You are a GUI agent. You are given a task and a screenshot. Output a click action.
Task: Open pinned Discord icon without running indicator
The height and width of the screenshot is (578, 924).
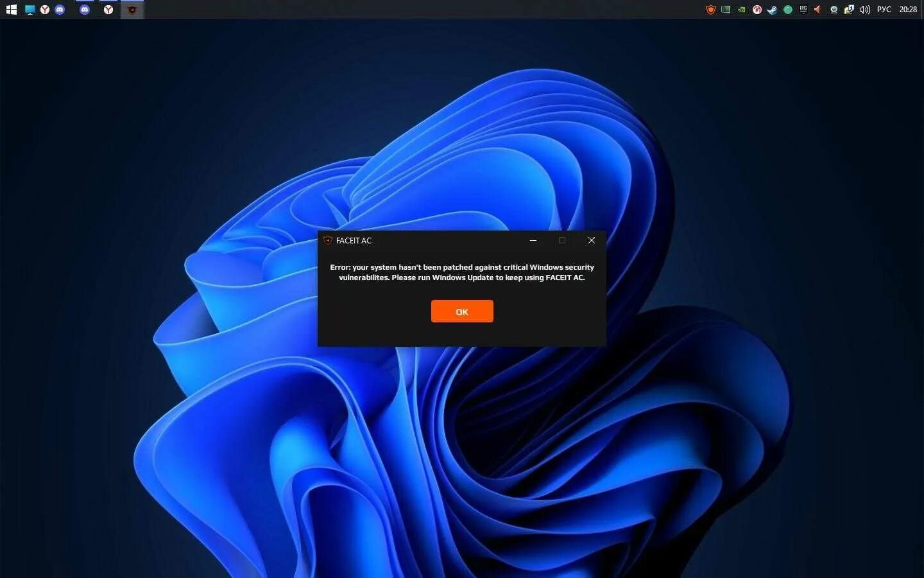tap(60, 10)
